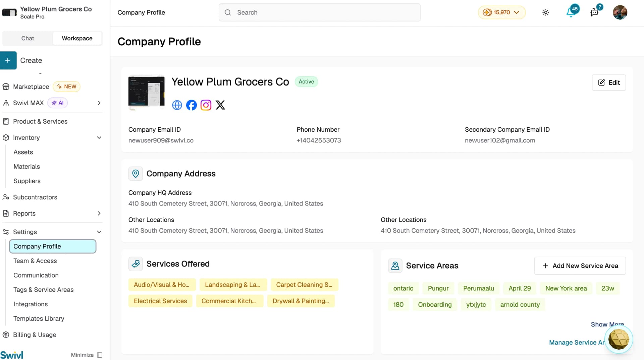Click the search magnifier icon

(228, 12)
